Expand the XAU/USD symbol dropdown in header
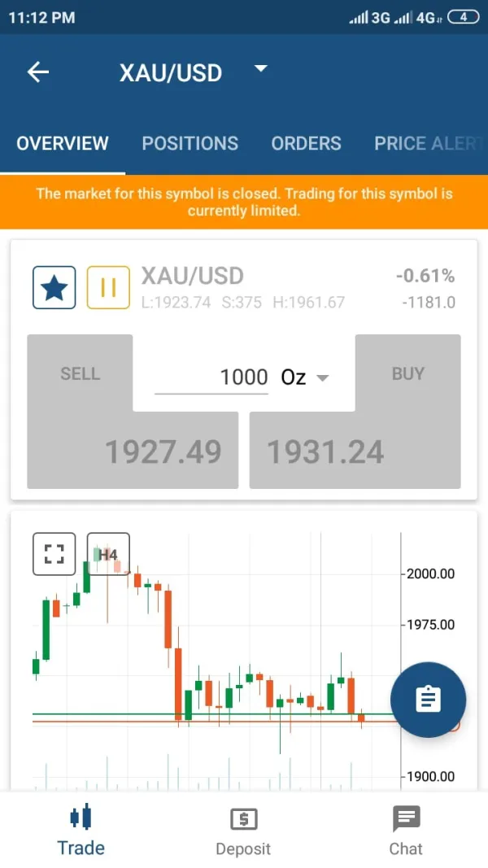 click(x=260, y=69)
